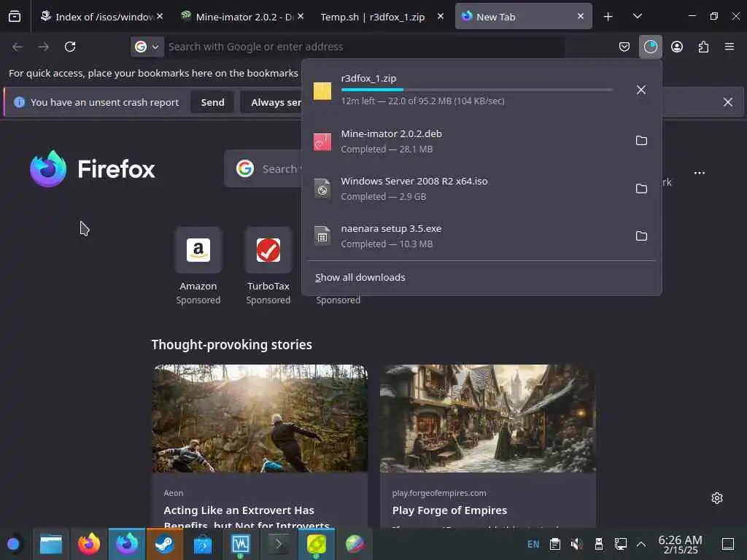The height and width of the screenshot is (560, 747).
Task: Open the Google search engine dropdown
Action: pyautogui.click(x=147, y=47)
